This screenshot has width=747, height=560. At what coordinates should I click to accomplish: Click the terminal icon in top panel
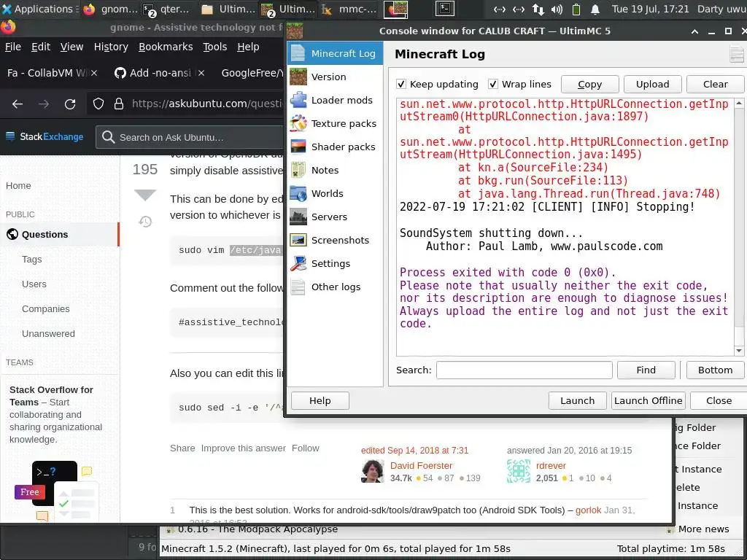pyautogui.click(x=445, y=9)
